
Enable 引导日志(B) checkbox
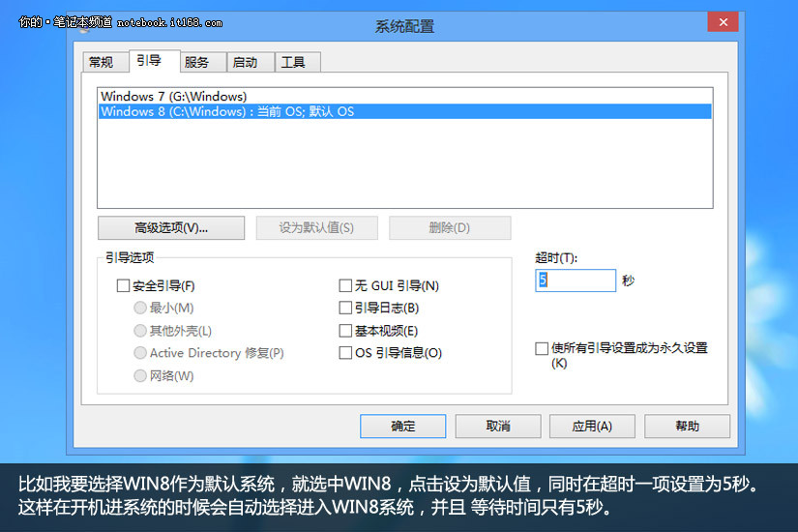345,308
